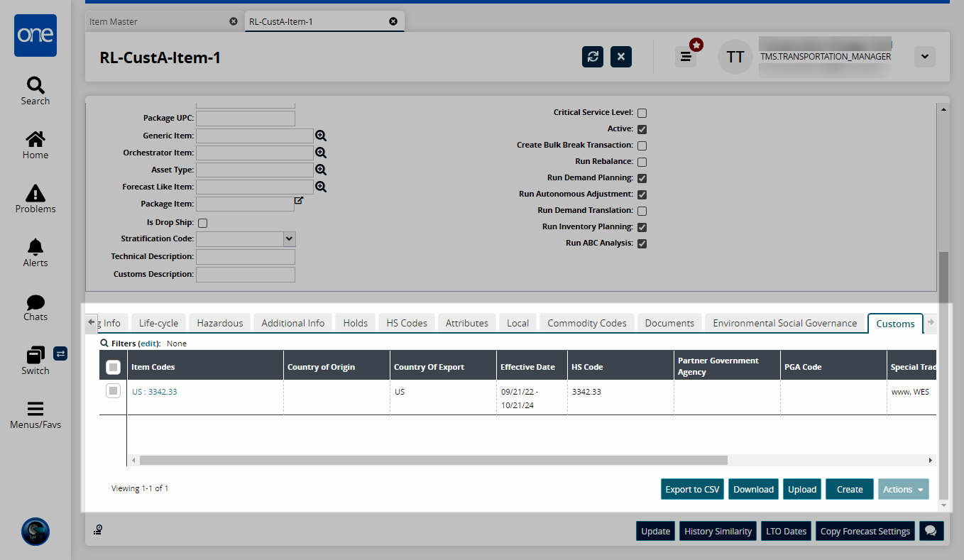Enable the Is Drop Ship checkbox
The width and height of the screenshot is (964, 560).
tap(202, 223)
